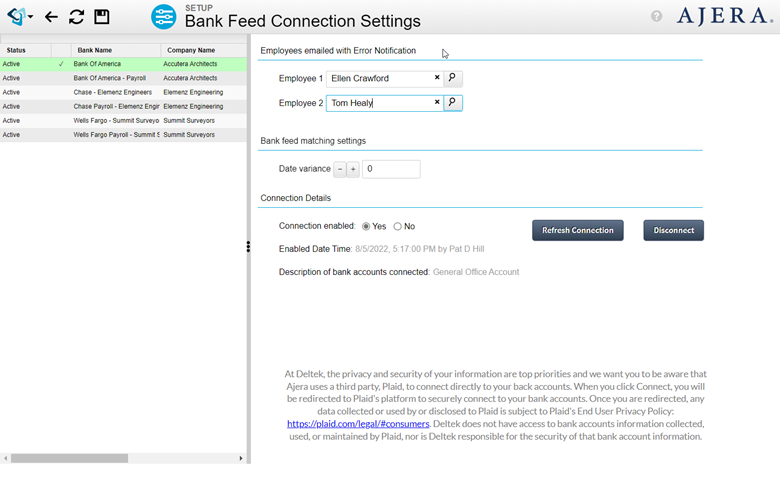Viewport: 780px width, 479px height.
Task: Click the bank list horizontal scrollbar
Action: coord(70,458)
